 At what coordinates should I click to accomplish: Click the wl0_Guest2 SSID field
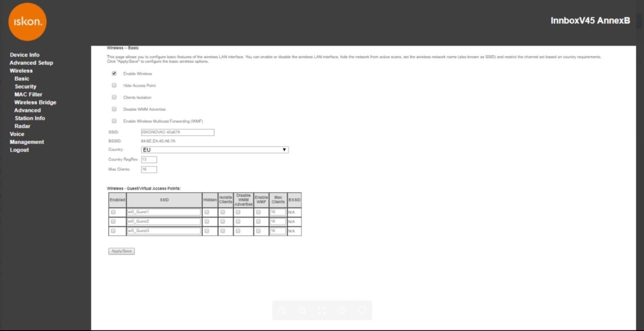click(164, 221)
